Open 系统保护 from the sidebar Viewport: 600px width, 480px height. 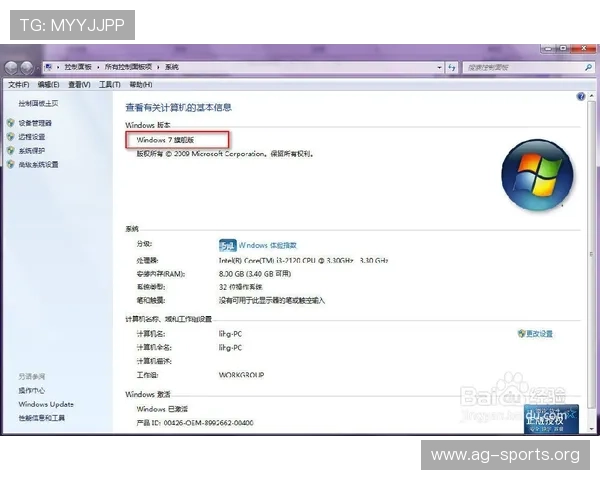click(x=32, y=150)
